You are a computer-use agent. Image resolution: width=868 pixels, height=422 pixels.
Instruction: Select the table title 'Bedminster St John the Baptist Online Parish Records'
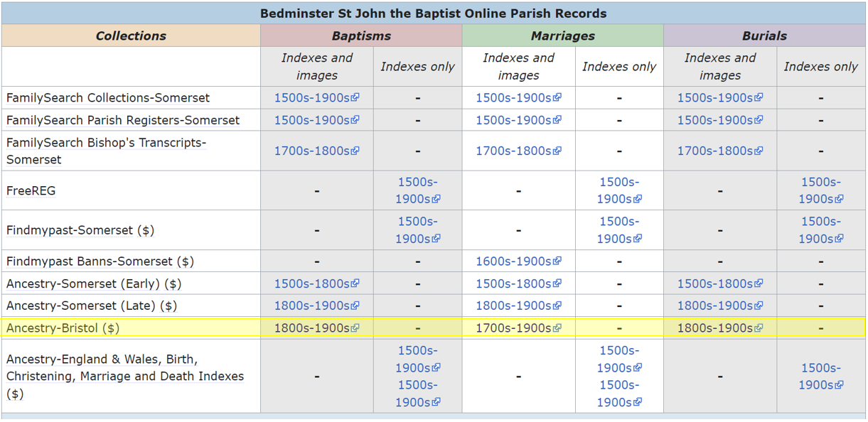click(x=434, y=13)
